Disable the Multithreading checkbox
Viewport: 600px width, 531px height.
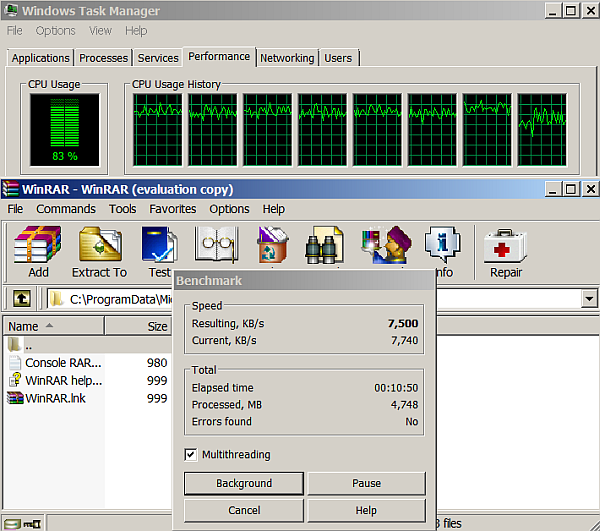click(x=191, y=455)
